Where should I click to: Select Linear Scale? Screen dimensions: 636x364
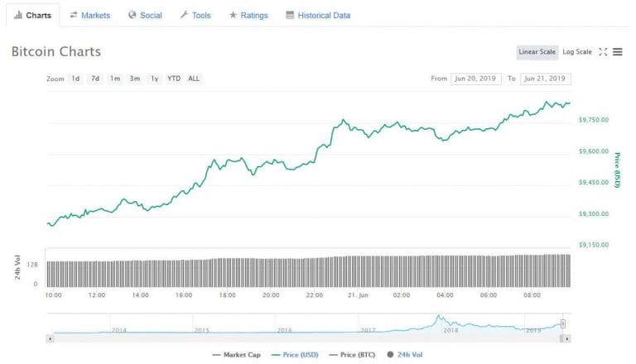click(x=537, y=52)
